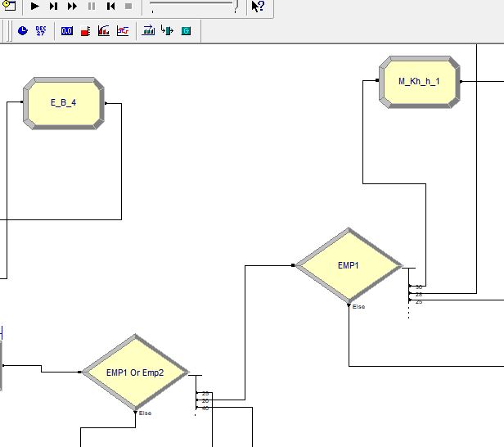This screenshot has width=504, height=447.
Task: Select the green Global picture tool
Action: pyautogui.click(x=186, y=31)
